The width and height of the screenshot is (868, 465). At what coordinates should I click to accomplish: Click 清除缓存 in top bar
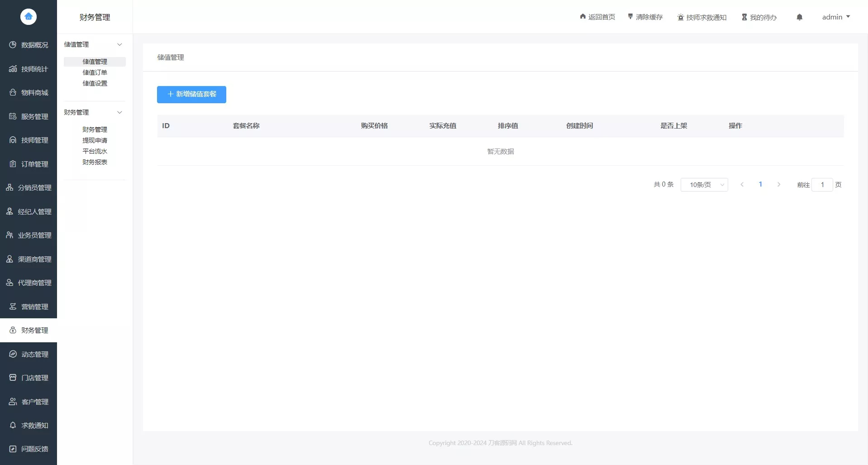645,17
